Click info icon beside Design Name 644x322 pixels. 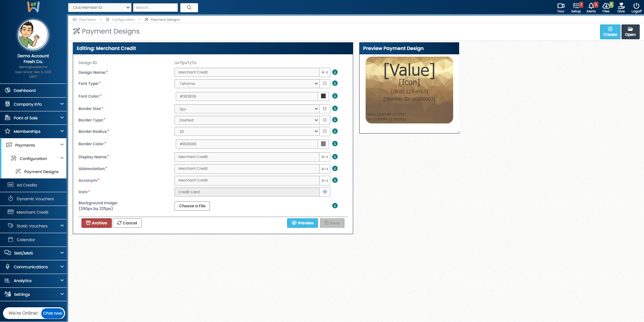coord(335,72)
